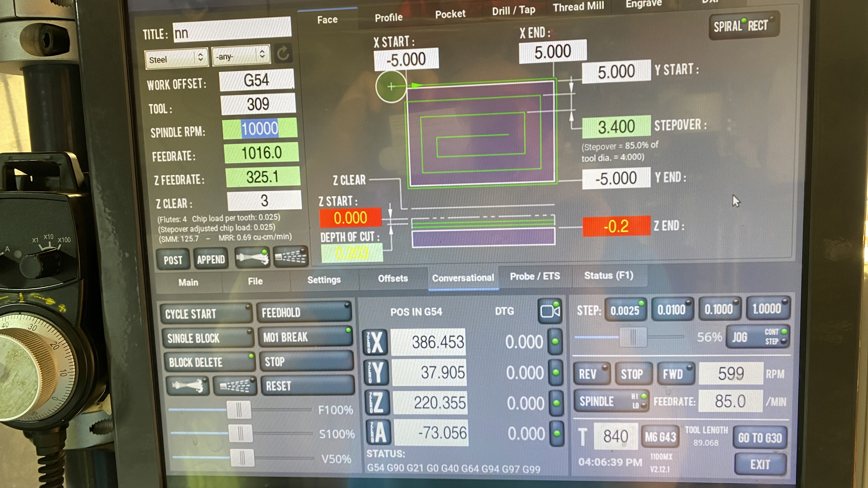Zero the A axis using A icon
The width and height of the screenshot is (868, 488).
tap(379, 433)
